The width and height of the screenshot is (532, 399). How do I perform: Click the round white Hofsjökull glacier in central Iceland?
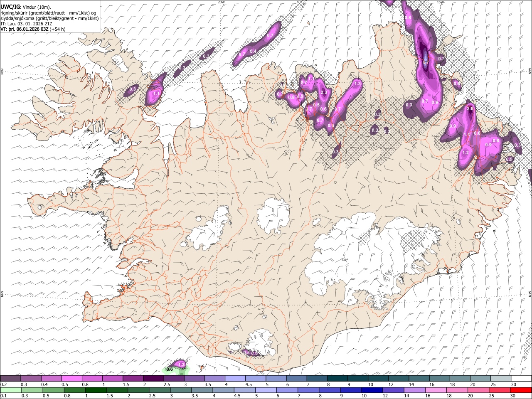273,216
